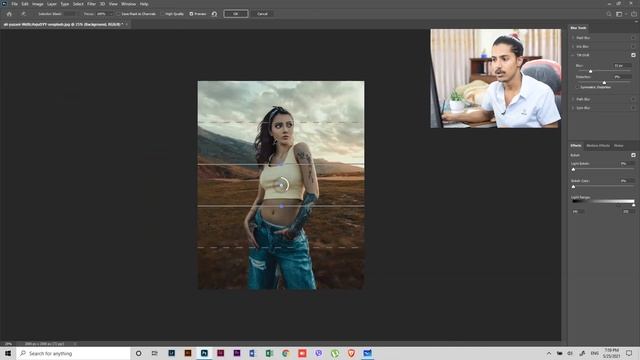Click the volume tray icon
640x360 pixels.
point(570,353)
